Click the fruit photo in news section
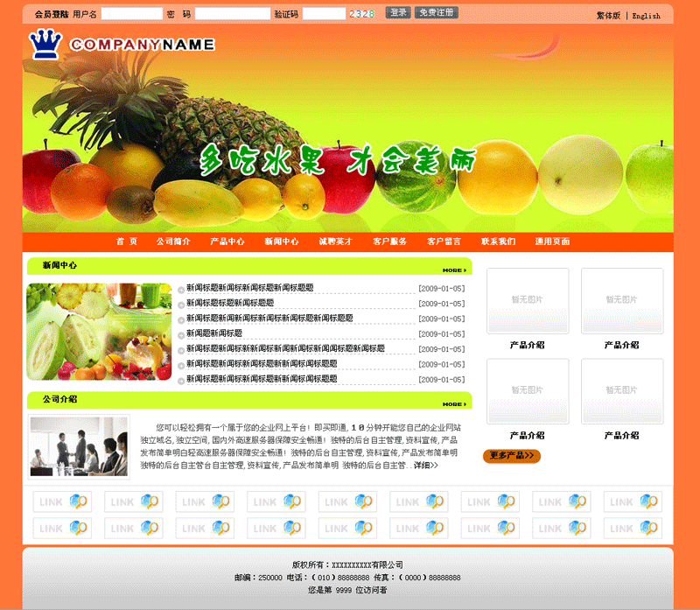Viewport: 700px width, 610px height. tap(99, 331)
